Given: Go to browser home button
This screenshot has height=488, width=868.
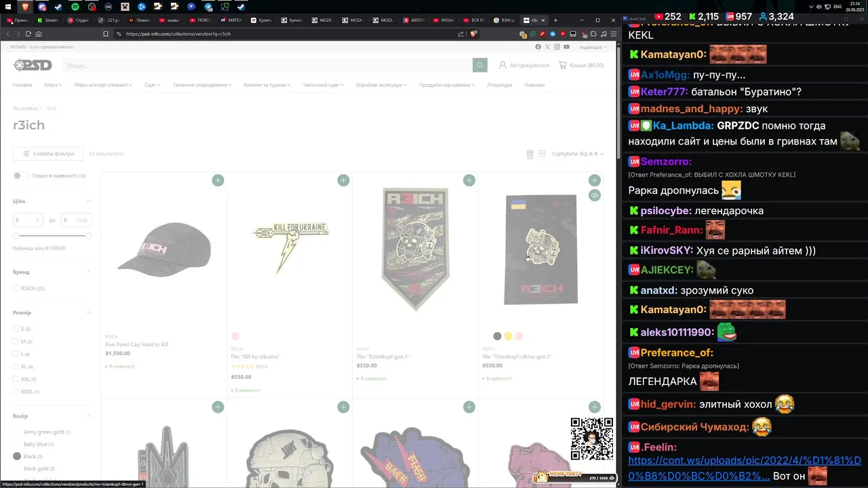Looking at the screenshot, I should click(x=39, y=34).
